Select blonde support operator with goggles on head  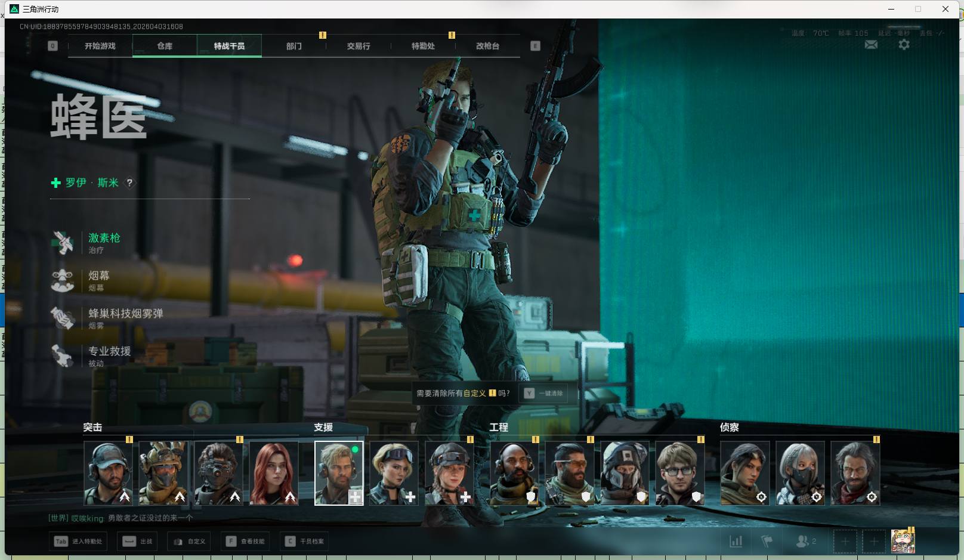(x=394, y=473)
